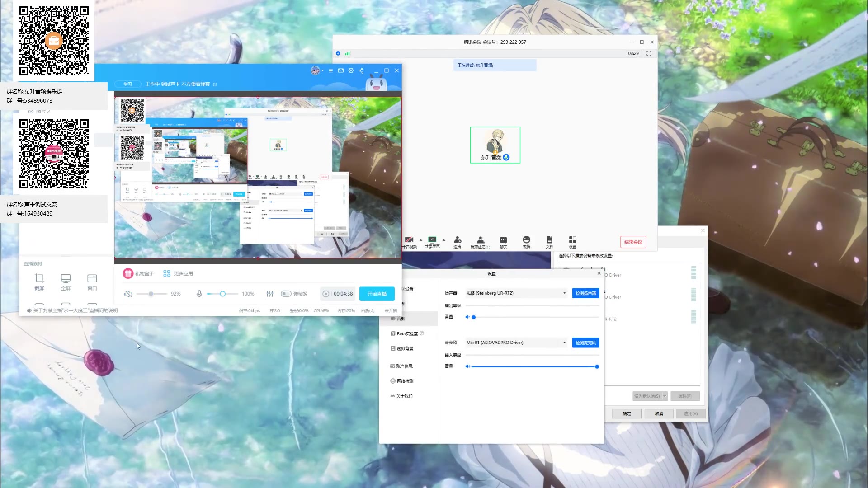
Task: Close the Tencent Meeting settings dialog
Action: coord(599,273)
